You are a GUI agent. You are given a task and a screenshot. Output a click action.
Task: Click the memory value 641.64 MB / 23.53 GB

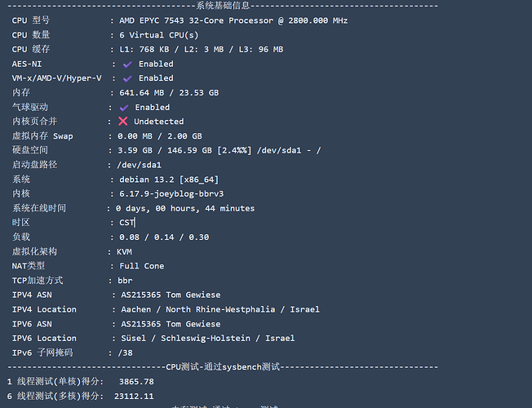(169, 93)
